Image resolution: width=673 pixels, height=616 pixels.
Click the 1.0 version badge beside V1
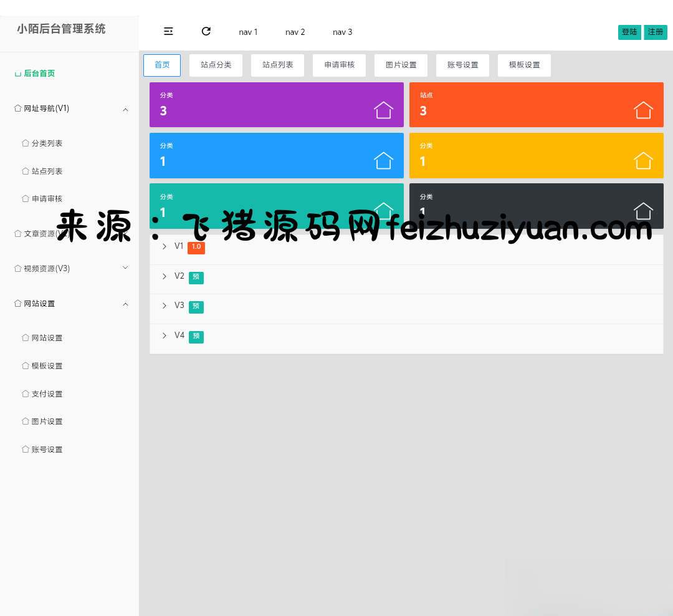tap(196, 247)
